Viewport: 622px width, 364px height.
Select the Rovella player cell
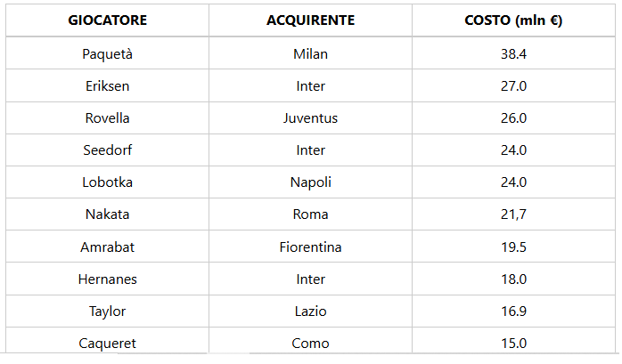click(x=108, y=118)
